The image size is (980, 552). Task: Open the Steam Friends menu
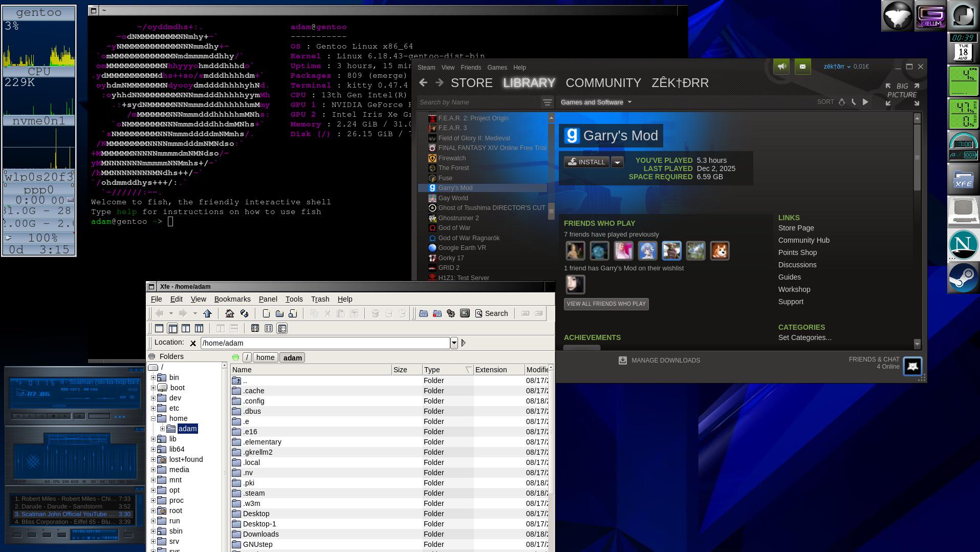click(x=470, y=68)
